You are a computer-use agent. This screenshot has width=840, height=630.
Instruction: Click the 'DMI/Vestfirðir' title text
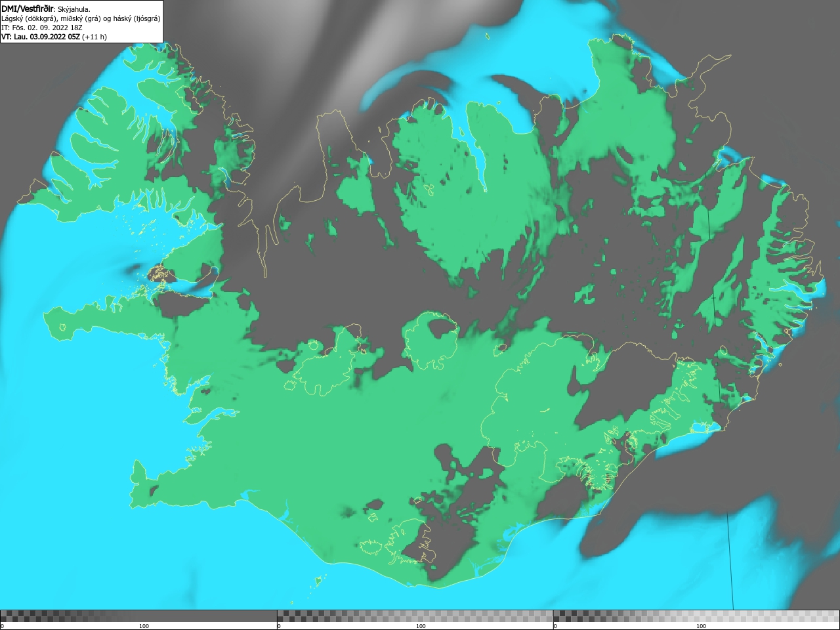[x=28, y=9]
